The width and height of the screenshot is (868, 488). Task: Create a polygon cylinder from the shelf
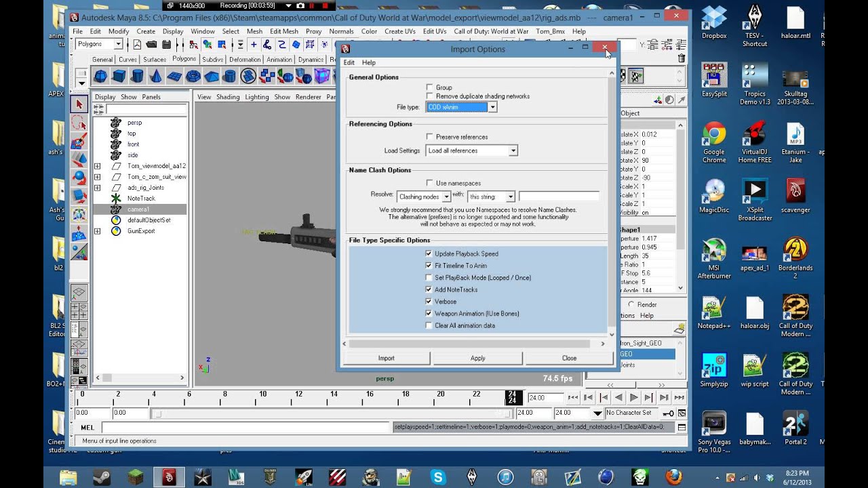137,76
